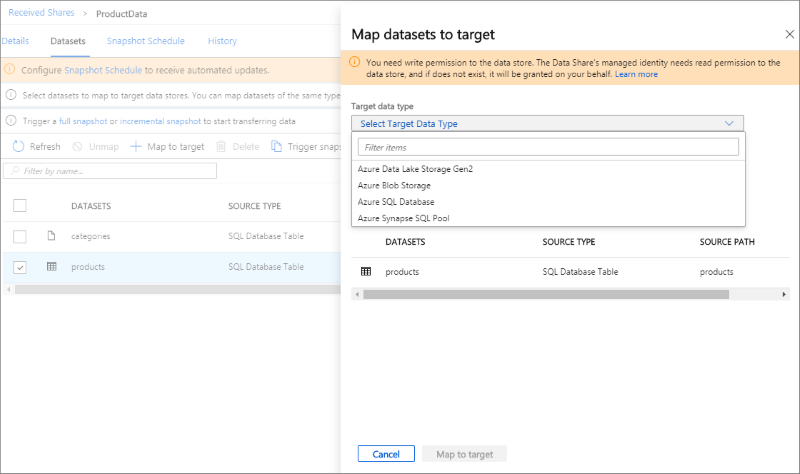Click the Delete trash icon

(x=221, y=147)
